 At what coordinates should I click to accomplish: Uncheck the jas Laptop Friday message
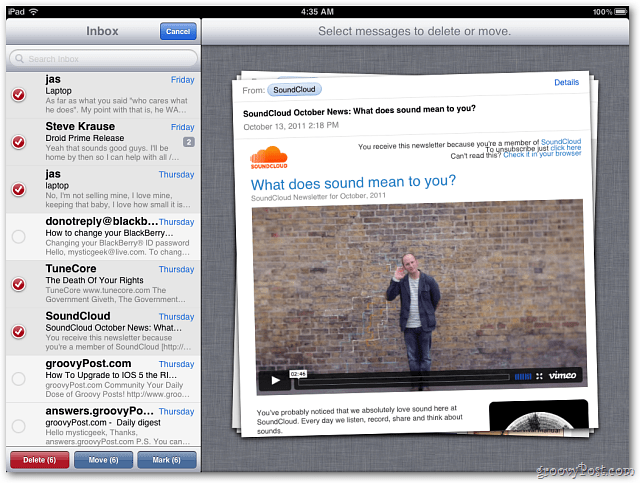[18, 95]
